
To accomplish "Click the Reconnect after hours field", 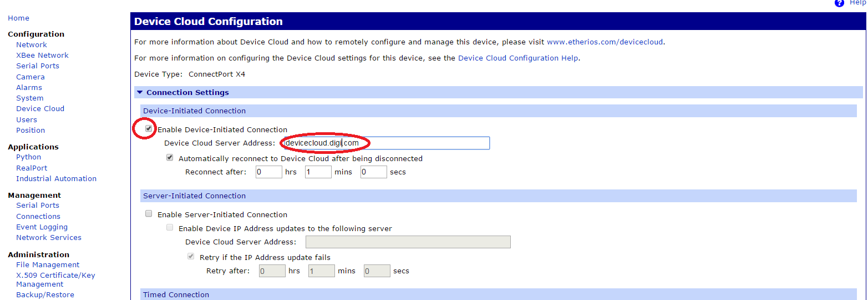I will click(x=269, y=172).
